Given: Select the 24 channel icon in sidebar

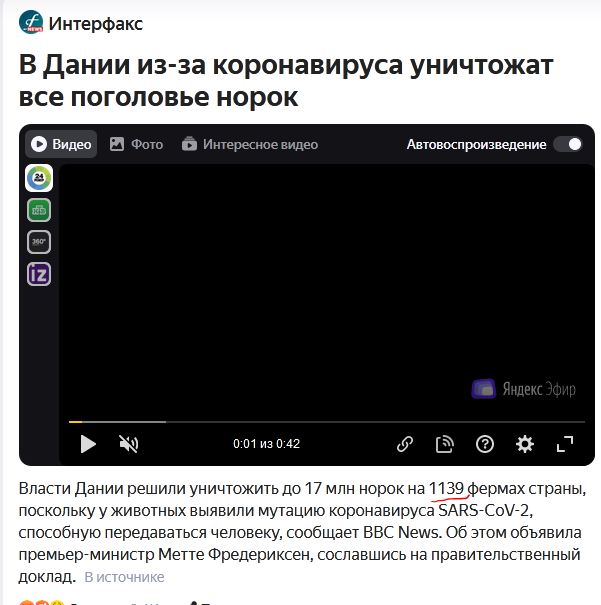Looking at the screenshot, I should (x=39, y=178).
